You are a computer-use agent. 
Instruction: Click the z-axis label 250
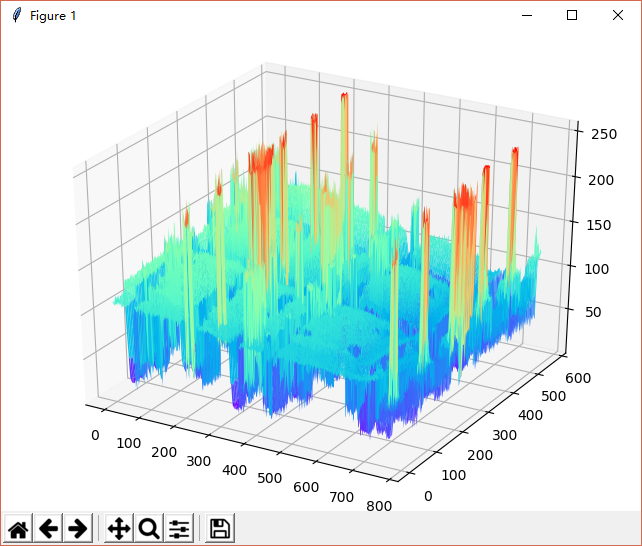coord(604,134)
